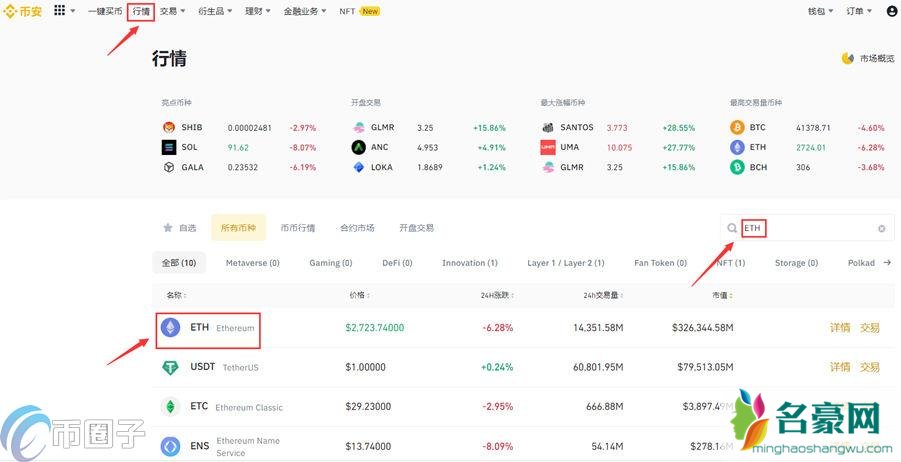The image size is (901, 462).
Task: Click 交易 trade link for ETH row
Action: pos(869,328)
